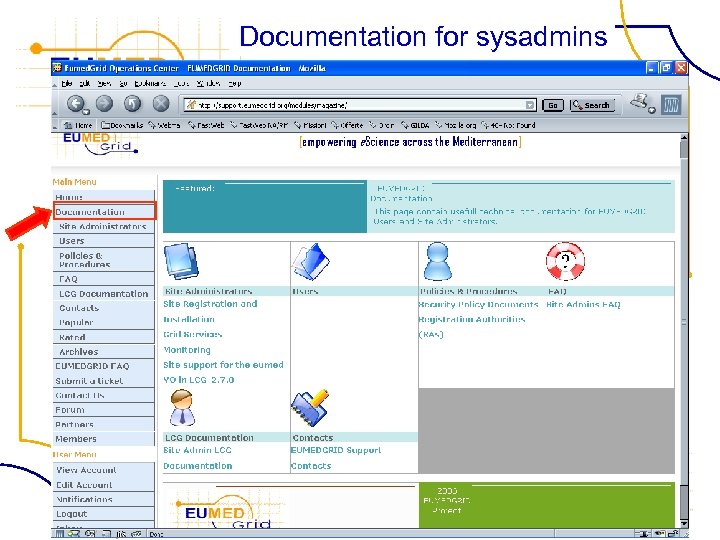Screen dimensions: 720x540
Task: Click the browser Forward arrow button
Action: 104,104
